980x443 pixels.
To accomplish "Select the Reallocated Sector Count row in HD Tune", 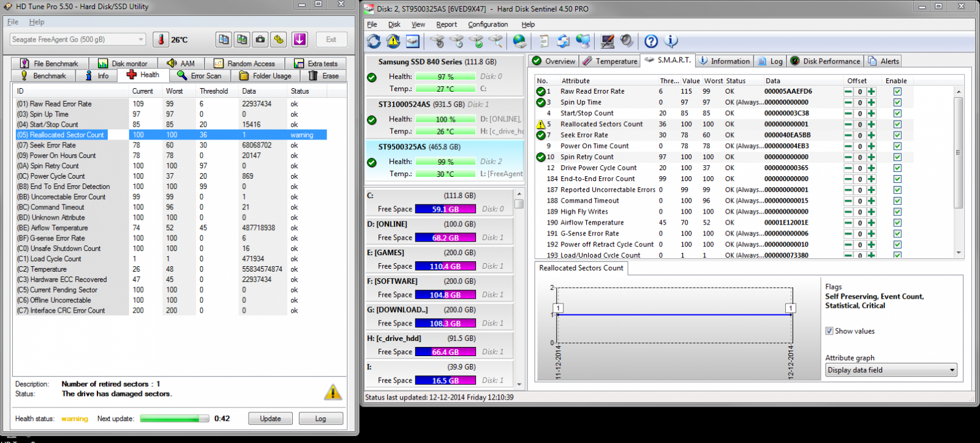I will [171, 135].
